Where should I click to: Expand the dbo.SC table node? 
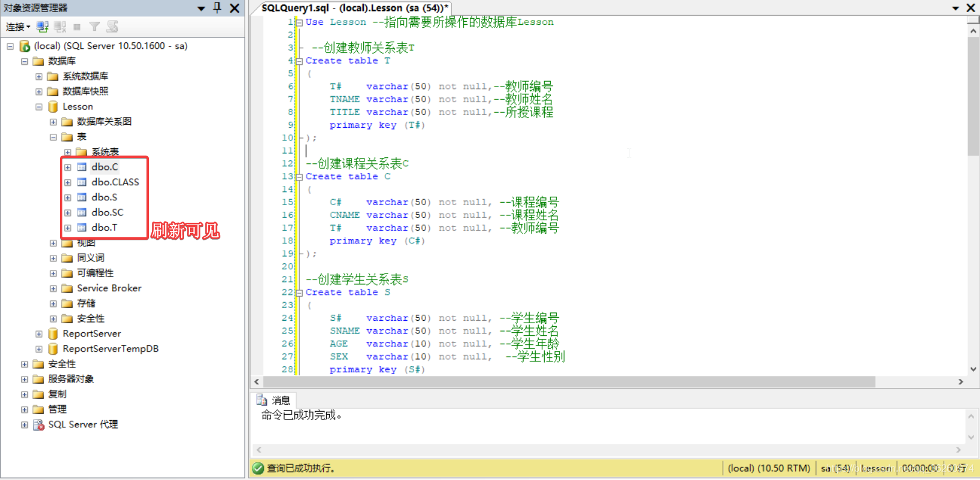click(x=68, y=212)
